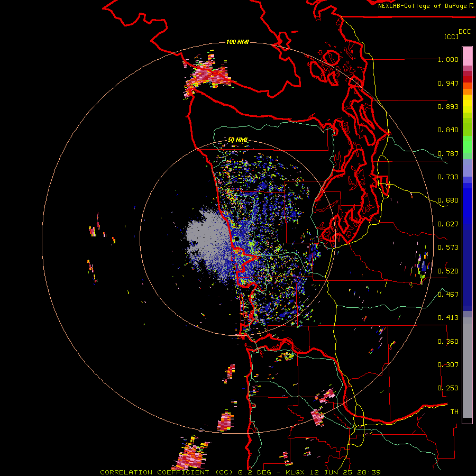476x476 pixels.
Task: Select the 0.253 scale value
Action: 448,388
